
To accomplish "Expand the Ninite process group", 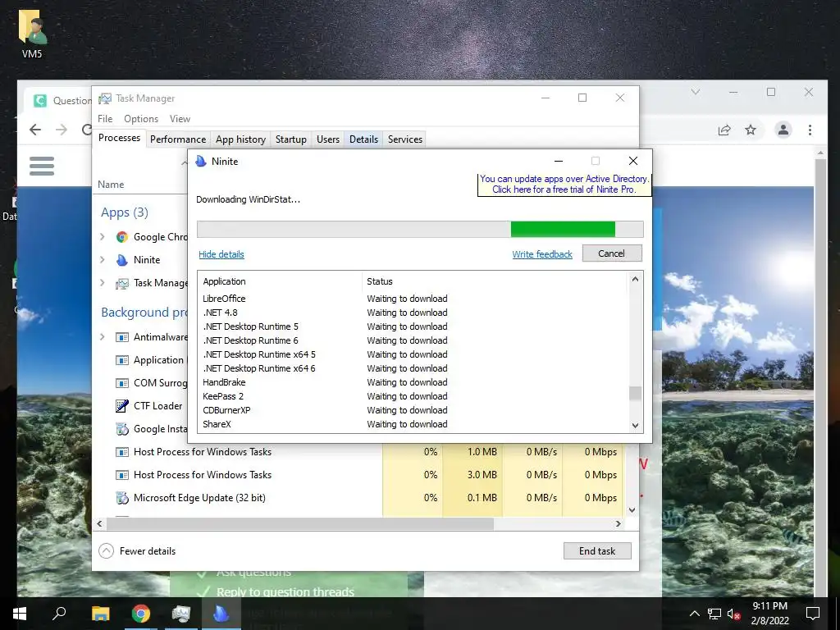I will tap(103, 260).
